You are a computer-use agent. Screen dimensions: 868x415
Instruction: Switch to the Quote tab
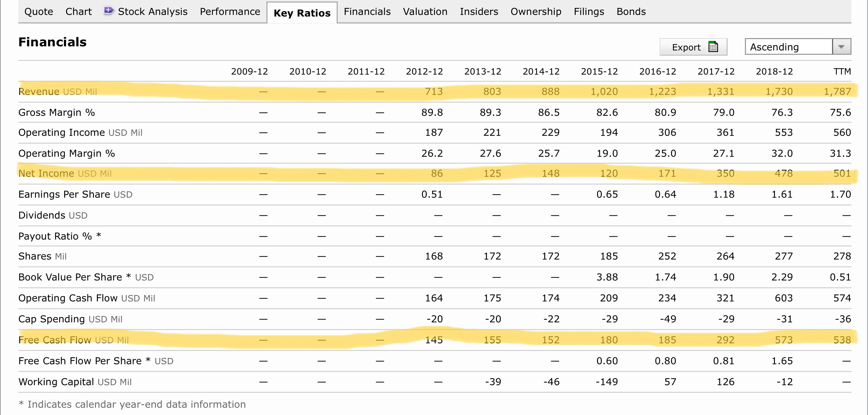pos(39,12)
